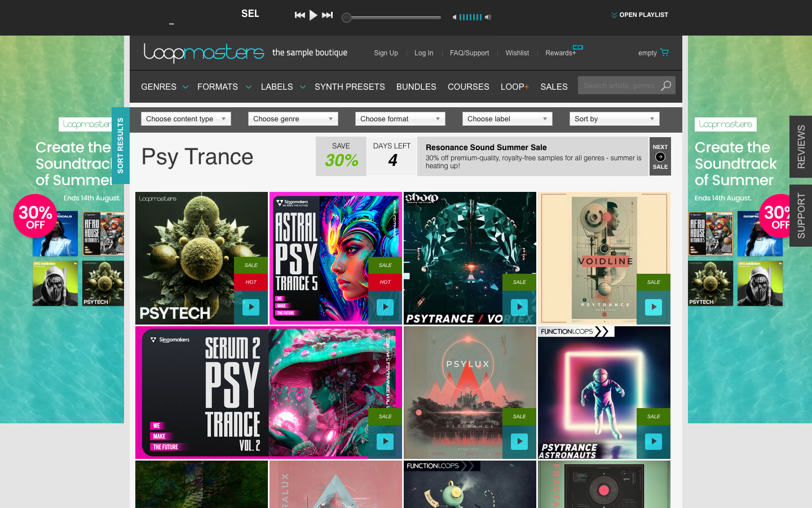Open the playlist with OPEN PLAYLIST
The height and width of the screenshot is (508, 812).
(640, 15)
